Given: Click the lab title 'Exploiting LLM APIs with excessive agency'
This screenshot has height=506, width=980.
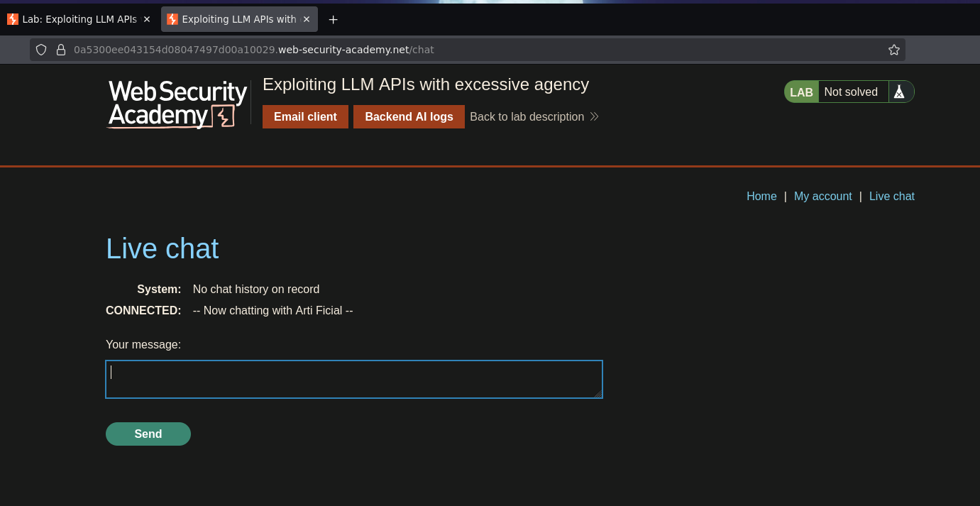Looking at the screenshot, I should point(426,84).
